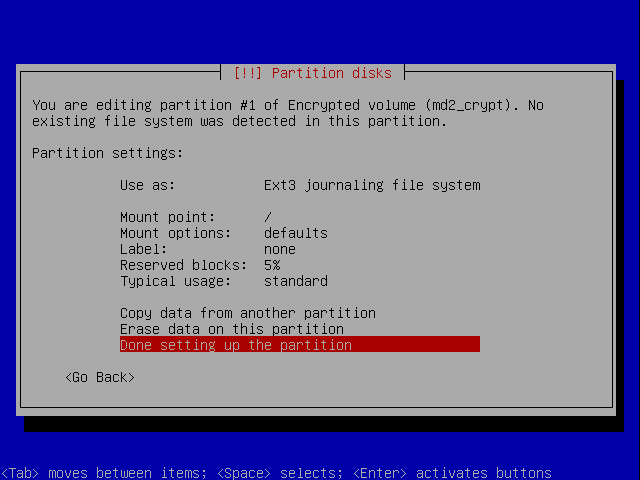The height and width of the screenshot is (480, 640).
Task: Click the keyboard hints line at bottom
Action: (276, 473)
